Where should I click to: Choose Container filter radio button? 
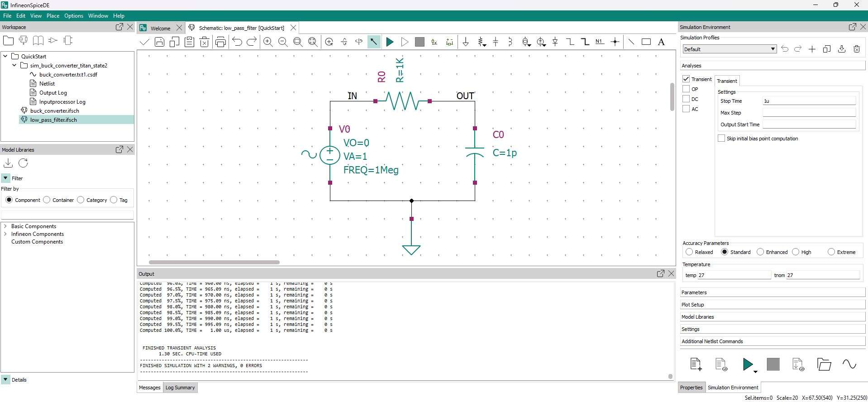[x=47, y=200]
